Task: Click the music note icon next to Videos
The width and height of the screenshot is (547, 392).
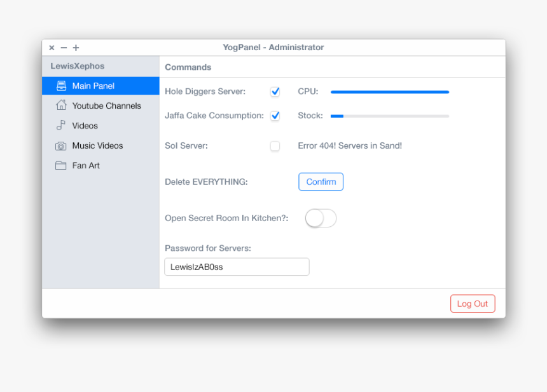Action: tap(60, 125)
